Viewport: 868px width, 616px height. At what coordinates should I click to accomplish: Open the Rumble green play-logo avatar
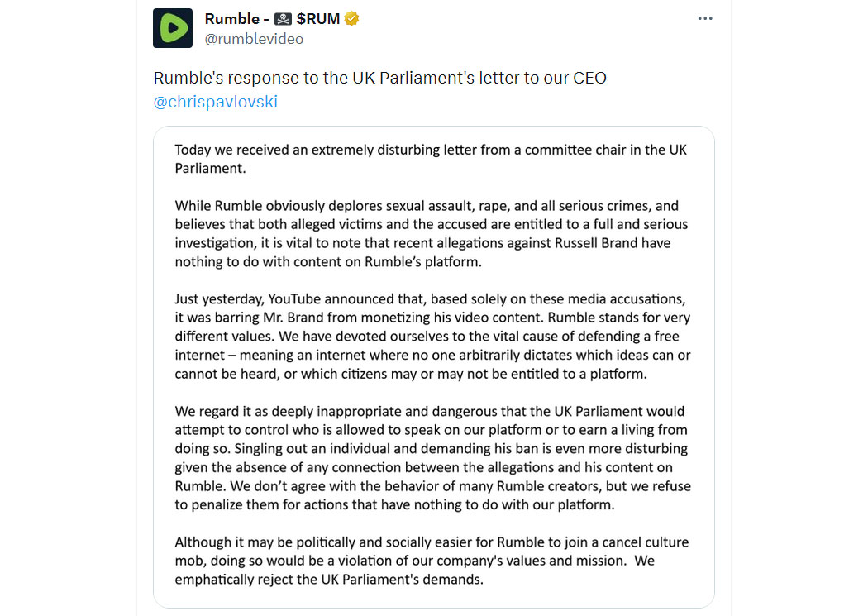(173, 28)
